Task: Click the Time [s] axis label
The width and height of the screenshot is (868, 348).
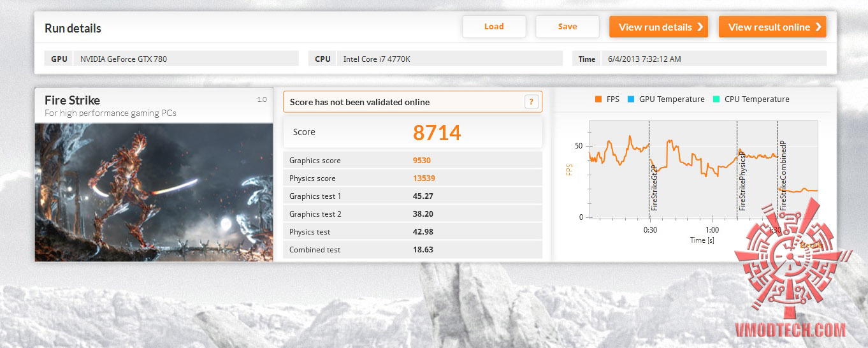Action: point(702,240)
